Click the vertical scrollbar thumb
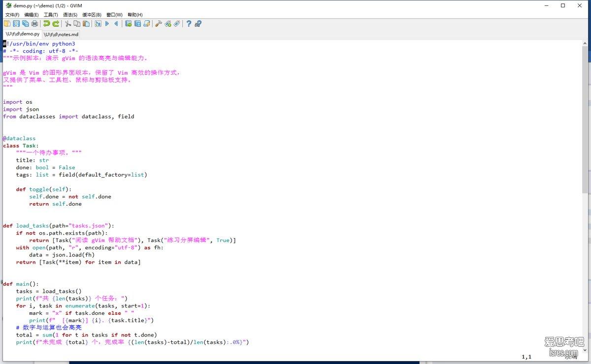591x364 pixels. pos(585,119)
